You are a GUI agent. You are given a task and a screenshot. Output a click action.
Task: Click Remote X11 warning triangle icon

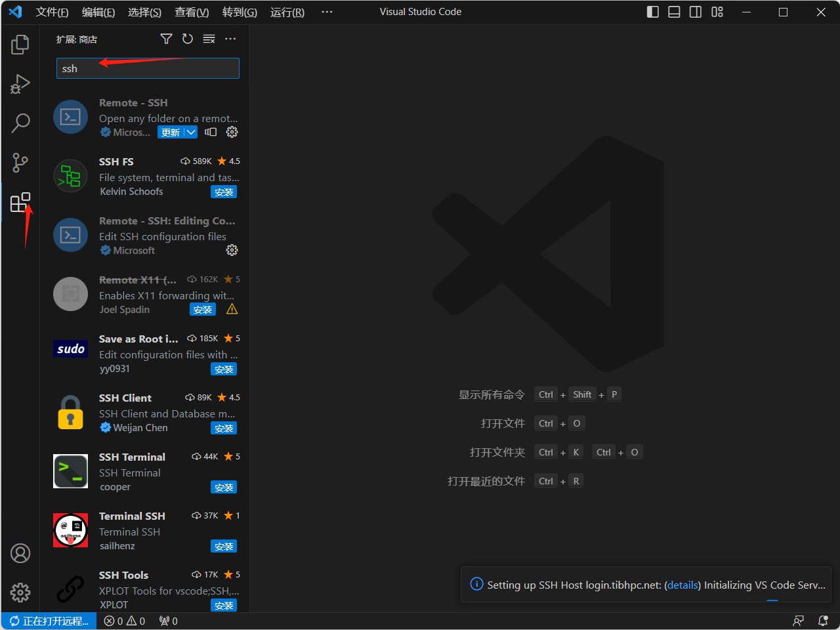232,309
